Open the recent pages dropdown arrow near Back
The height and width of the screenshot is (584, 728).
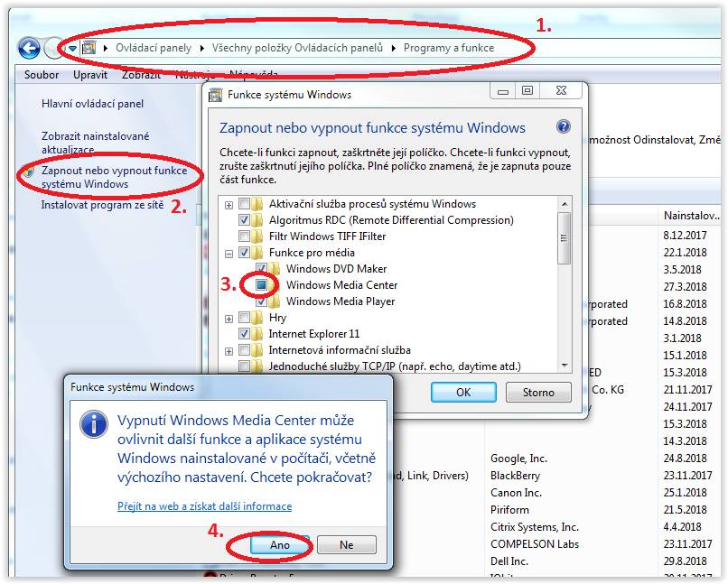tap(72, 48)
